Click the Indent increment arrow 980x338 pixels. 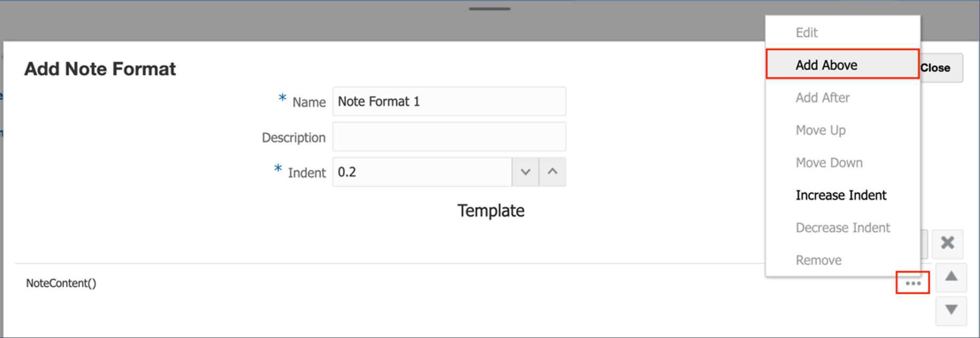pyautogui.click(x=552, y=172)
